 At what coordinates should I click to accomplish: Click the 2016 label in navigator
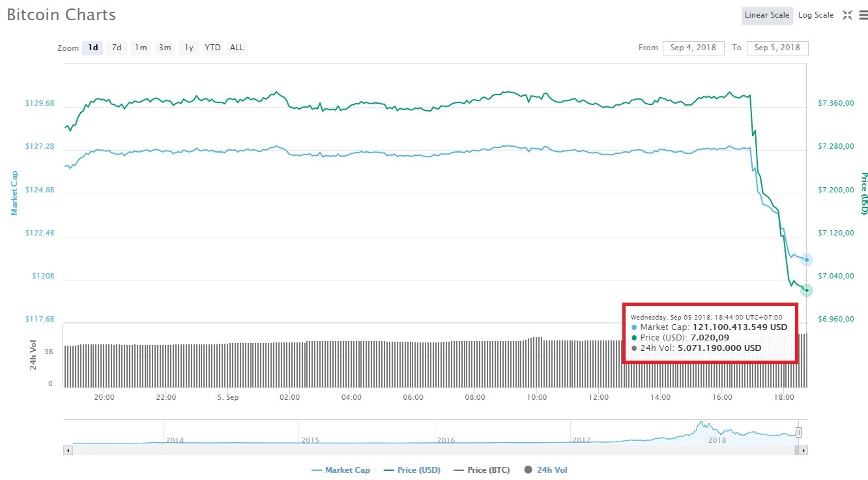pos(446,440)
